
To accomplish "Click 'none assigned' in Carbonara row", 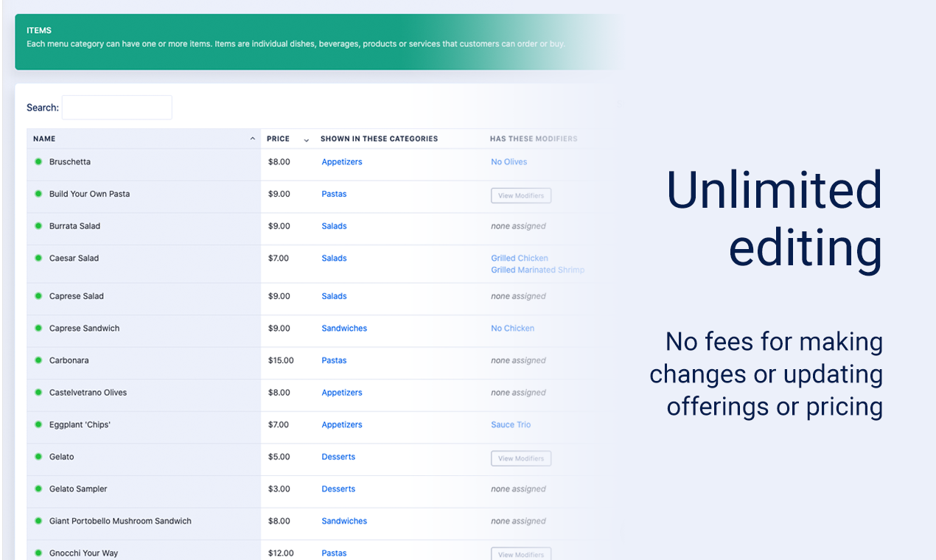I will tap(518, 360).
